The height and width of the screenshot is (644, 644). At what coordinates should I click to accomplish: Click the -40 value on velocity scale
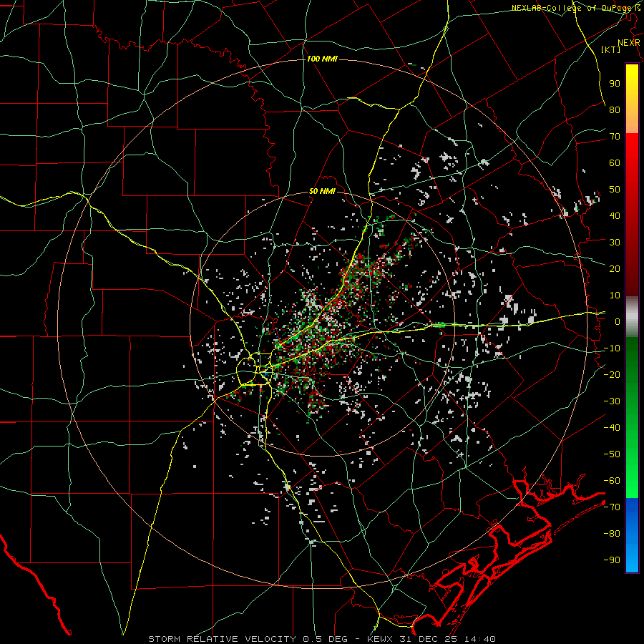[x=612, y=428]
